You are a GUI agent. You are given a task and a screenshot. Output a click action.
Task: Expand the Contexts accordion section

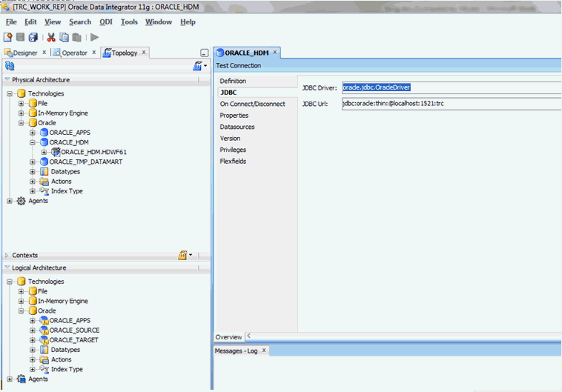coord(7,255)
